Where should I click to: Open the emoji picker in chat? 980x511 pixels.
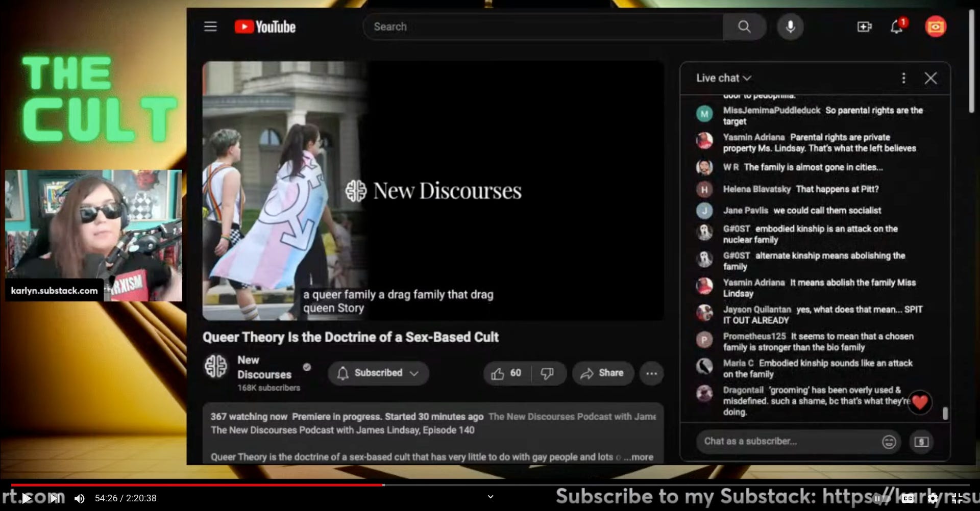(889, 442)
